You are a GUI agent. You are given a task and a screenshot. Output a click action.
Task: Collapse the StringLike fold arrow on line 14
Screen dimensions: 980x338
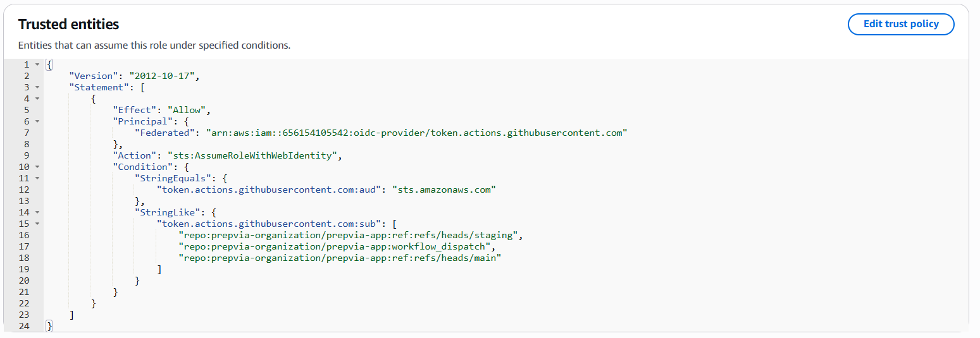37,212
